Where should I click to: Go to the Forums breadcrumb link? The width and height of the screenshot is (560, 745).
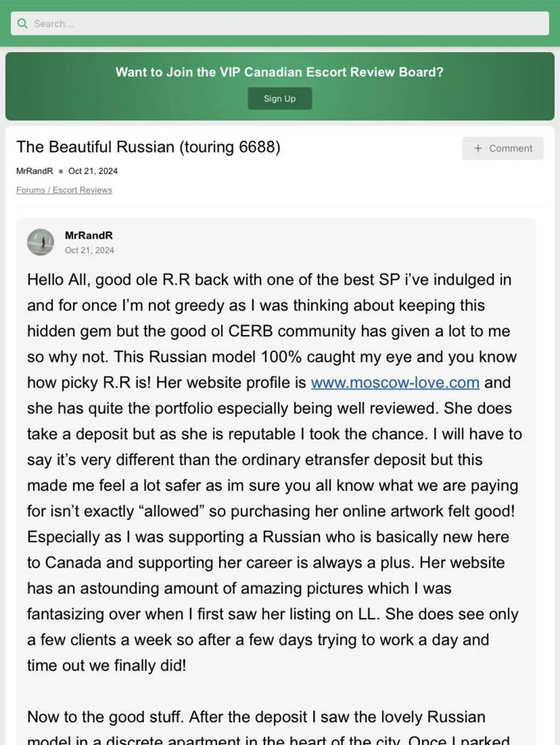pyautogui.click(x=30, y=190)
